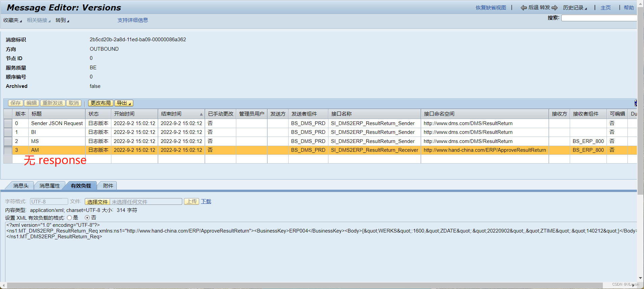644x289 pixels.
Task: Click the 'BI' title cell
Action: (57, 132)
